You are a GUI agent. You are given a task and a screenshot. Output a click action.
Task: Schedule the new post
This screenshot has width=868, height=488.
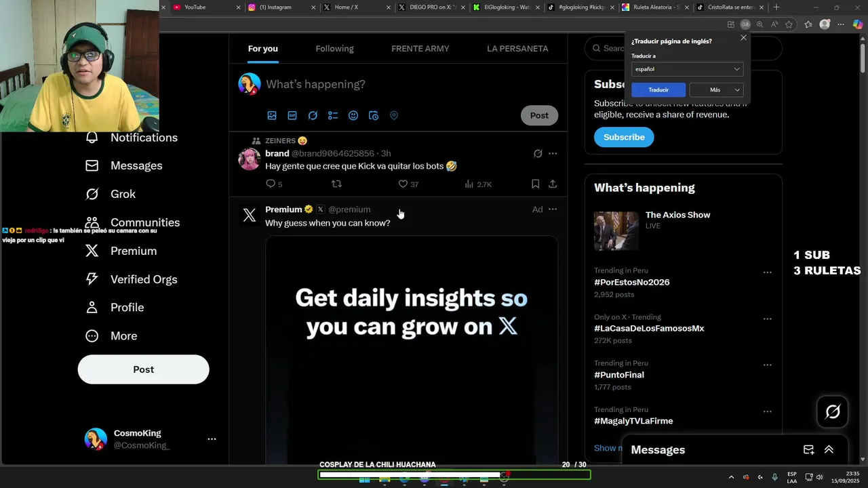(374, 115)
